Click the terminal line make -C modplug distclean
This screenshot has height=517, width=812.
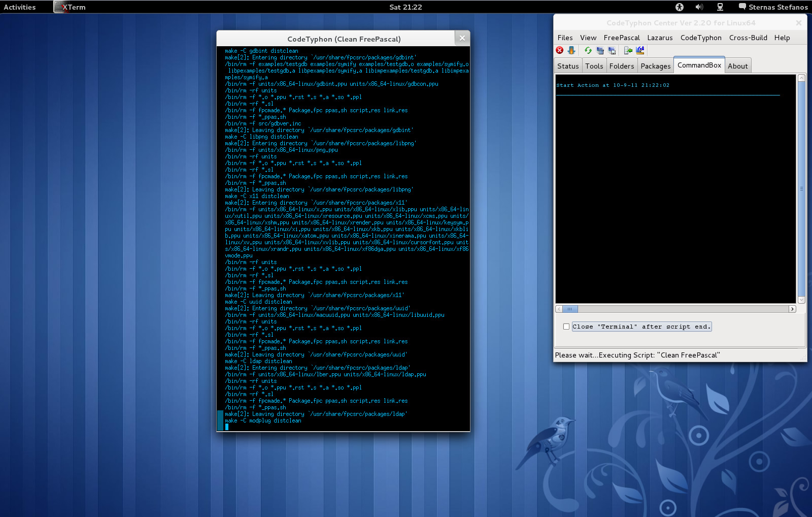pyautogui.click(x=263, y=421)
